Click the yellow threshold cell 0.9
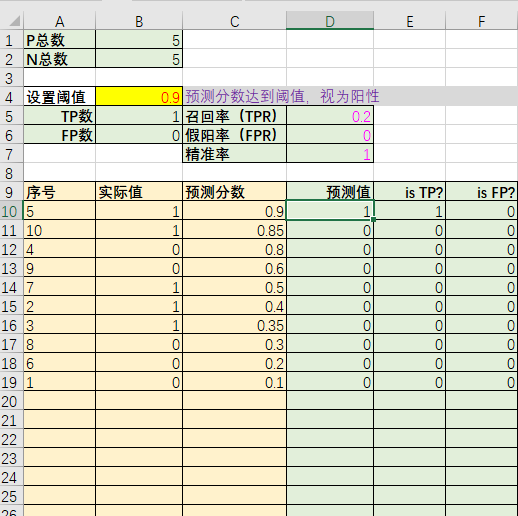The image size is (518, 516). coord(139,97)
